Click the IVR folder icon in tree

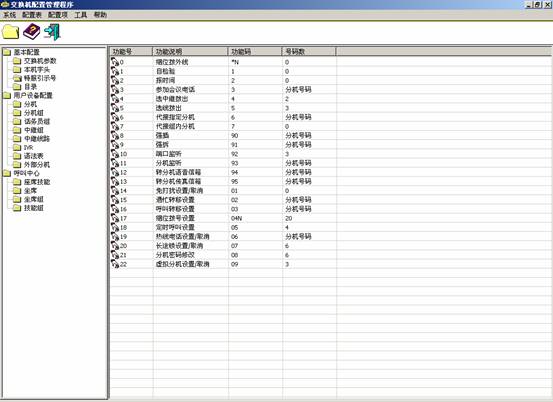click(17, 147)
